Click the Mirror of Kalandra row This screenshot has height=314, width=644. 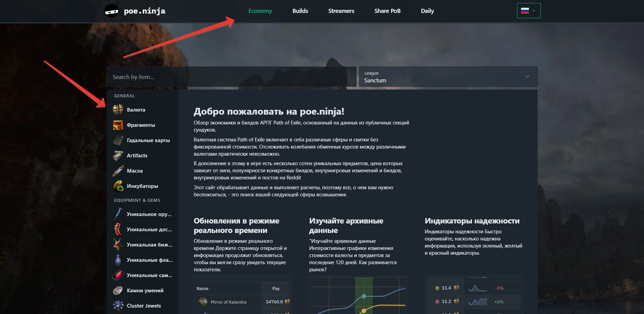pos(228,302)
